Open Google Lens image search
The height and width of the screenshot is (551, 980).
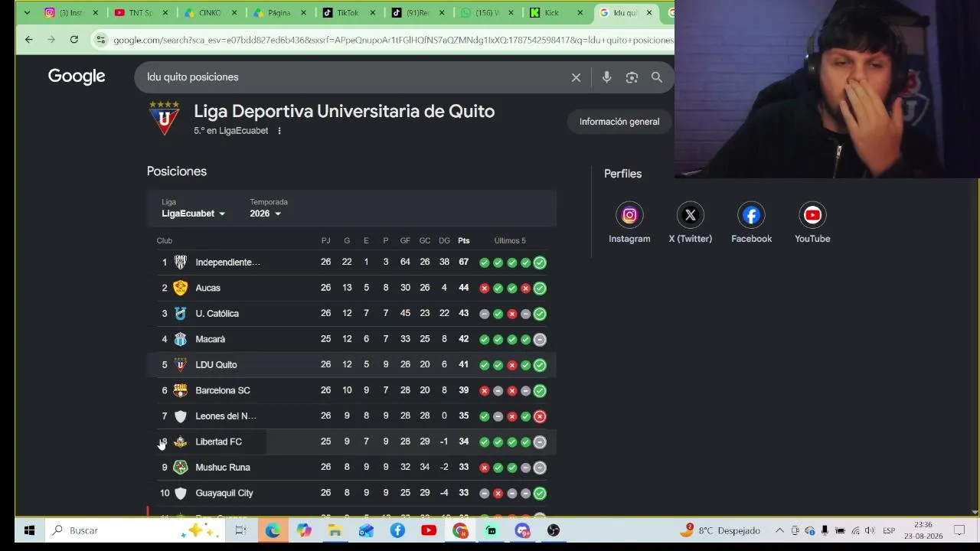632,77
